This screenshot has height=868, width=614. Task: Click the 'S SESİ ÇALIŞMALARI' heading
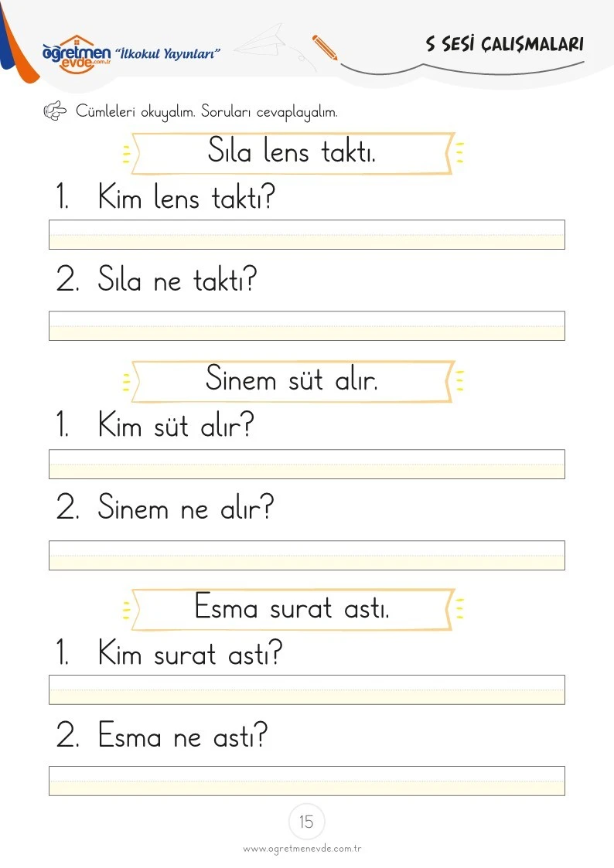pyautogui.click(x=504, y=44)
